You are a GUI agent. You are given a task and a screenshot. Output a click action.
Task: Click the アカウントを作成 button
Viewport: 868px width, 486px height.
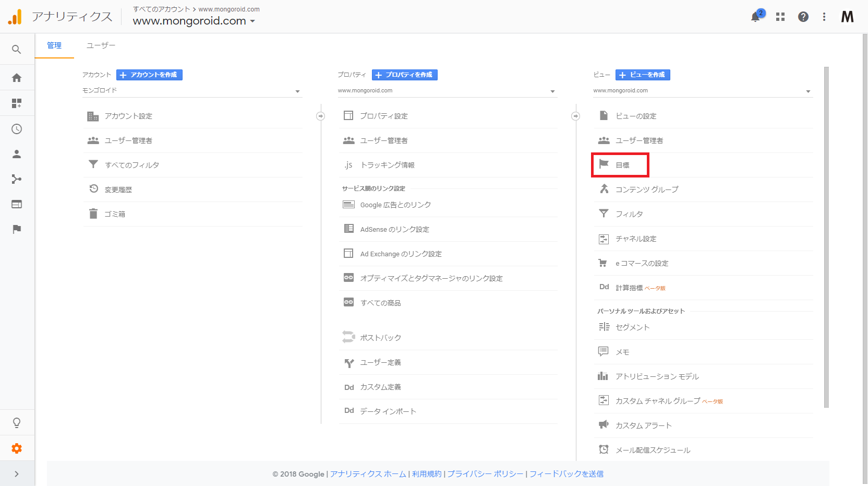(149, 75)
